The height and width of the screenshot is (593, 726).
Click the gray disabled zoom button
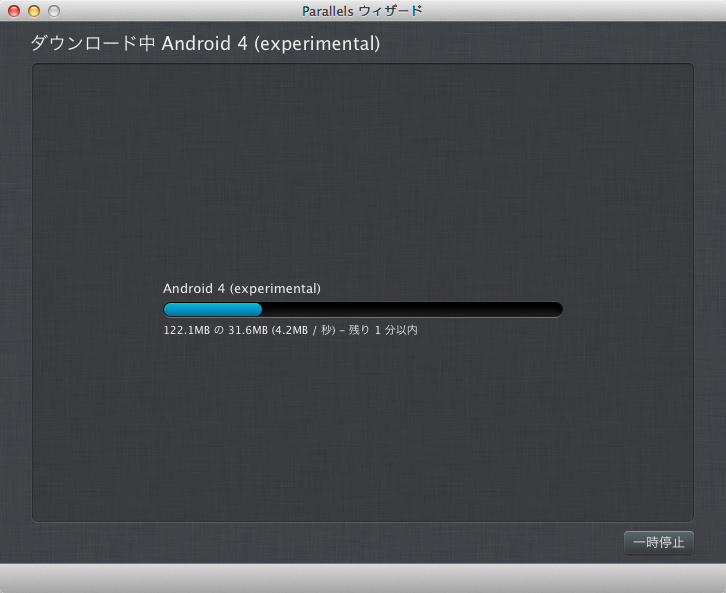pos(54,11)
